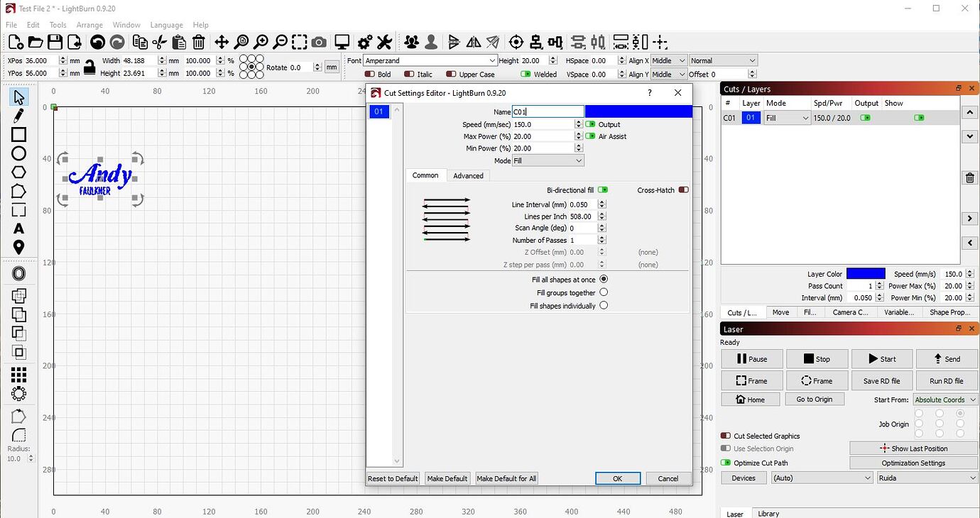Enable Cross-Hatch switch
The width and height of the screenshot is (980, 518).
(683, 190)
